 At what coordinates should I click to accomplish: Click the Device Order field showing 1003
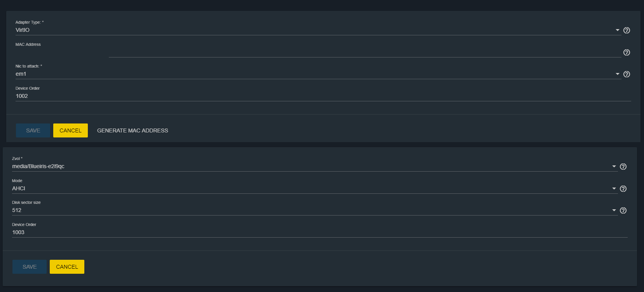(x=319, y=232)
